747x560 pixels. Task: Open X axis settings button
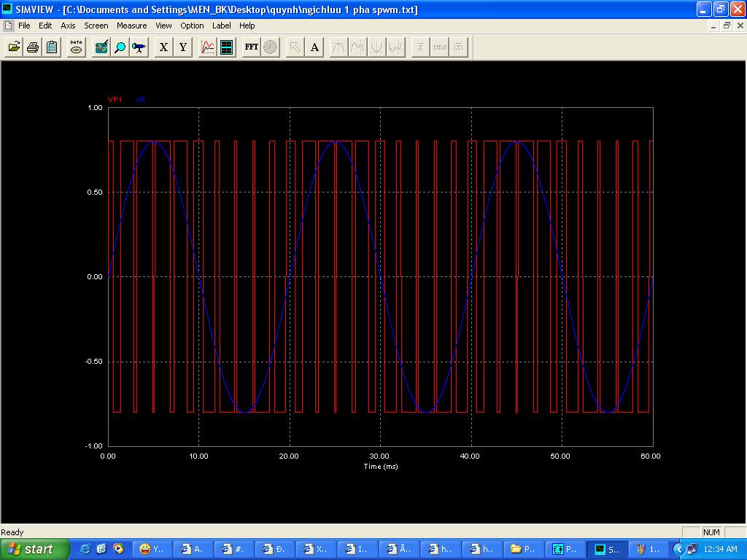pos(163,47)
